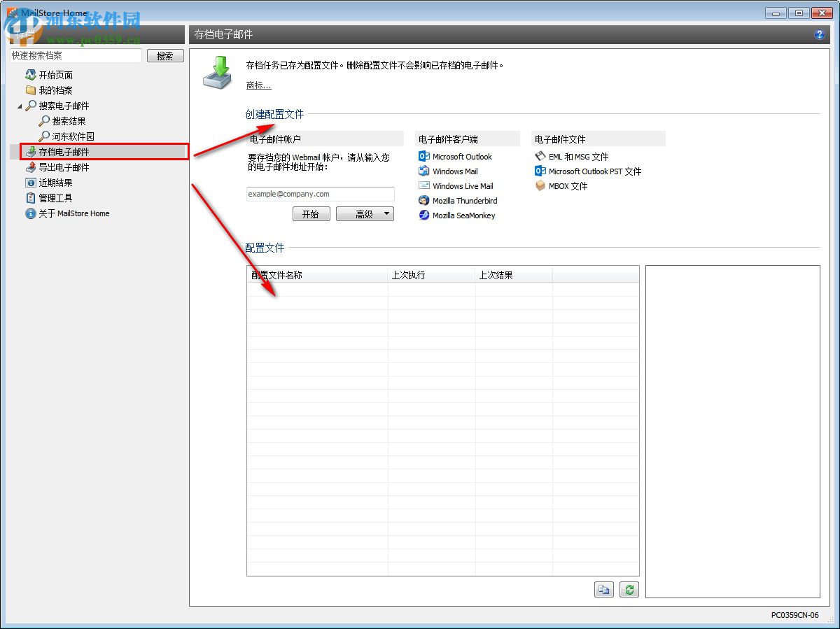
Task: Choose EML 和 MSG 文件 link
Action: click(x=579, y=157)
